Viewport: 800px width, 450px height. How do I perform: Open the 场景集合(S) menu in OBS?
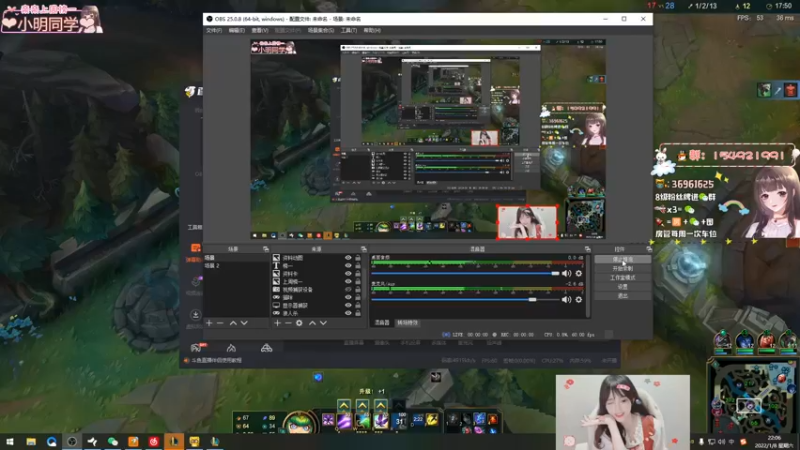[320, 31]
